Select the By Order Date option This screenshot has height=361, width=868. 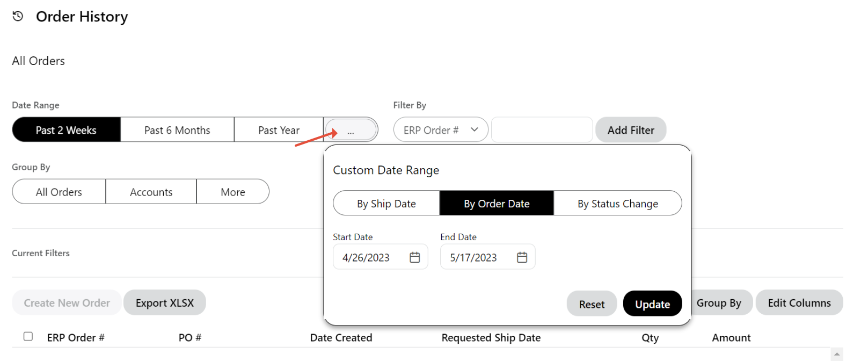(497, 204)
